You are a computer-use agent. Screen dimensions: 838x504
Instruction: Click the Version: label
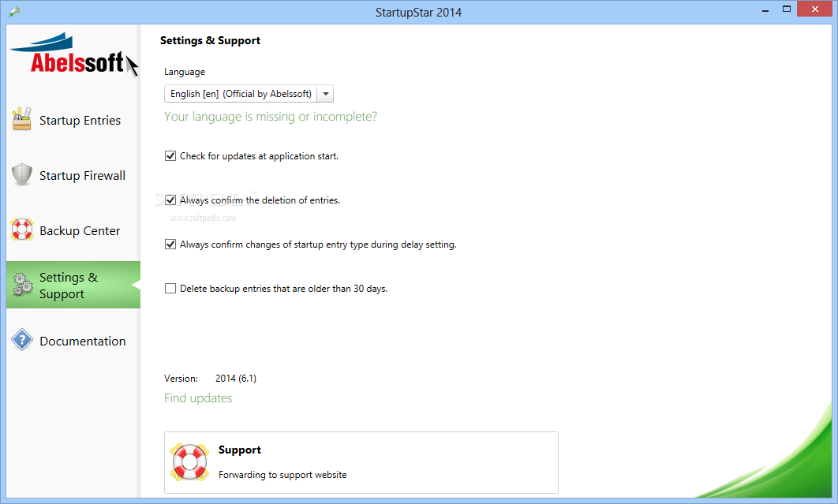(x=181, y=379)
